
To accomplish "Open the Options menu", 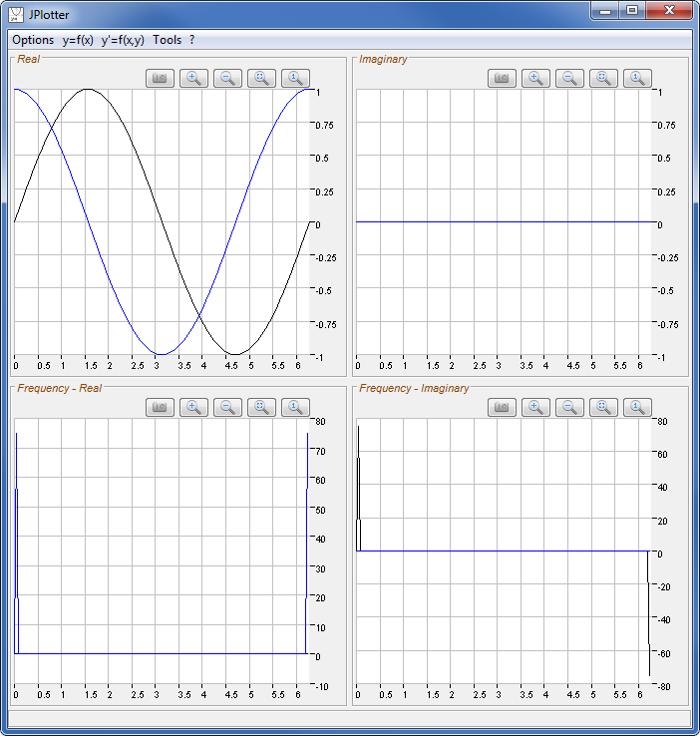I will coord(33,40).
